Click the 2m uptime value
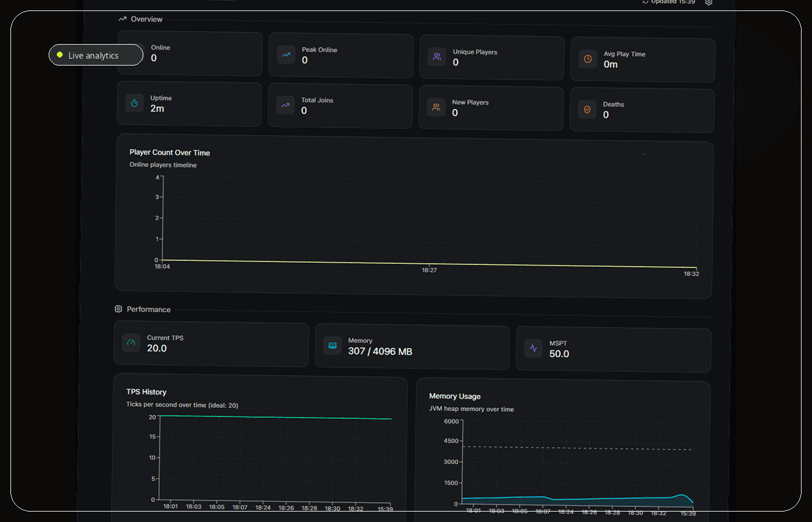The image size is (812, 522). 157,108
